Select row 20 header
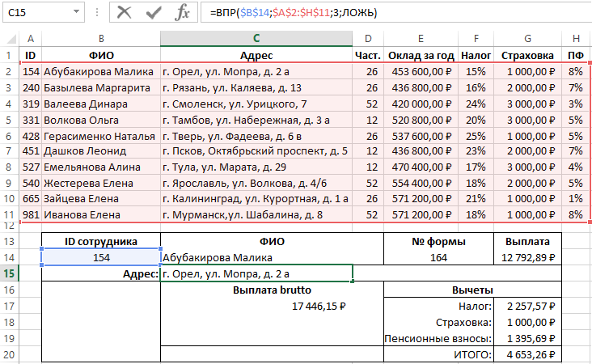592x364 pixels. pos(9,355)
